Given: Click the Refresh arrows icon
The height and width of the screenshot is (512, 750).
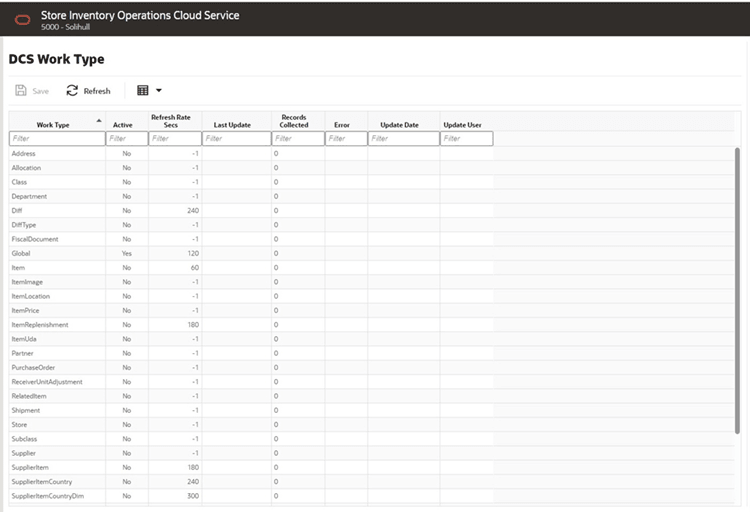Looking at the screenshot, I should pyautogui.click(x=72, y=90).
